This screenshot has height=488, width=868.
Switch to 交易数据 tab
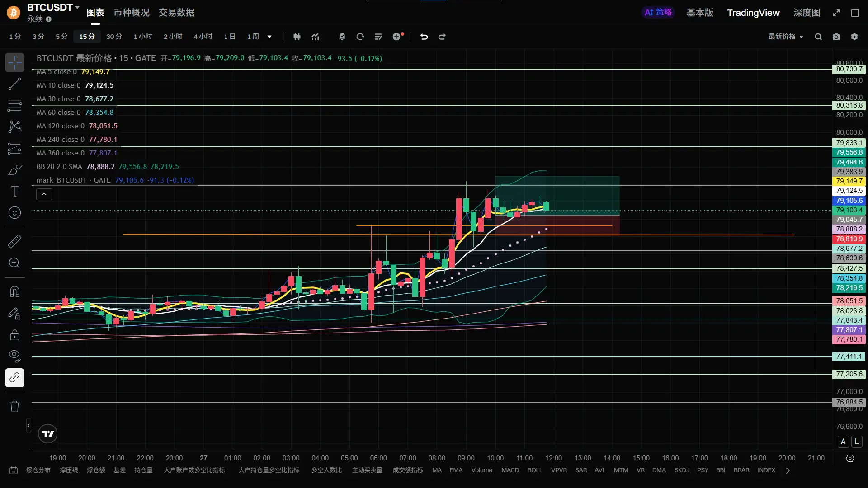click(x=176, y=13)
